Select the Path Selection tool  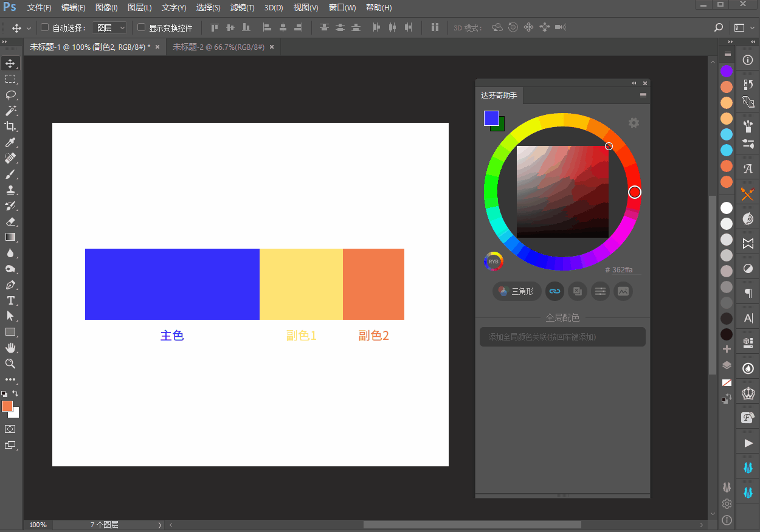[10, 316]
